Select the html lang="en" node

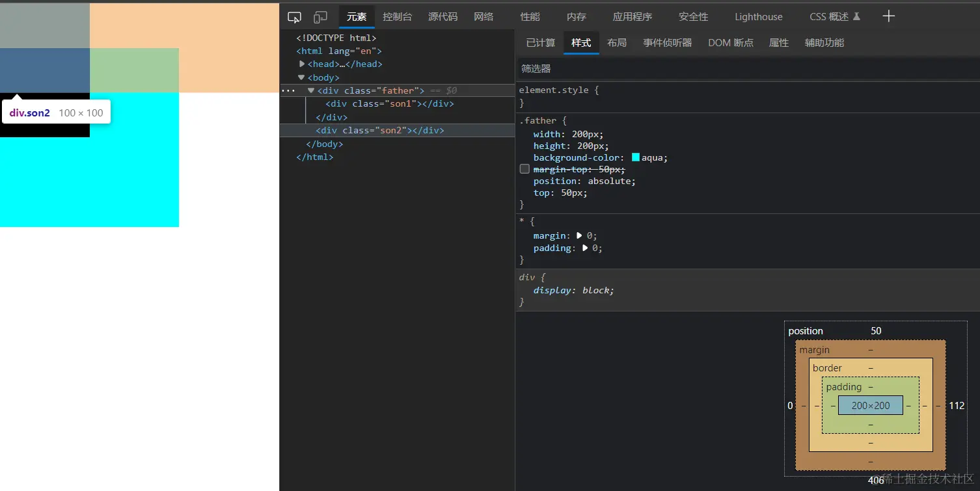pyautogui.click(x=339, y=51)
